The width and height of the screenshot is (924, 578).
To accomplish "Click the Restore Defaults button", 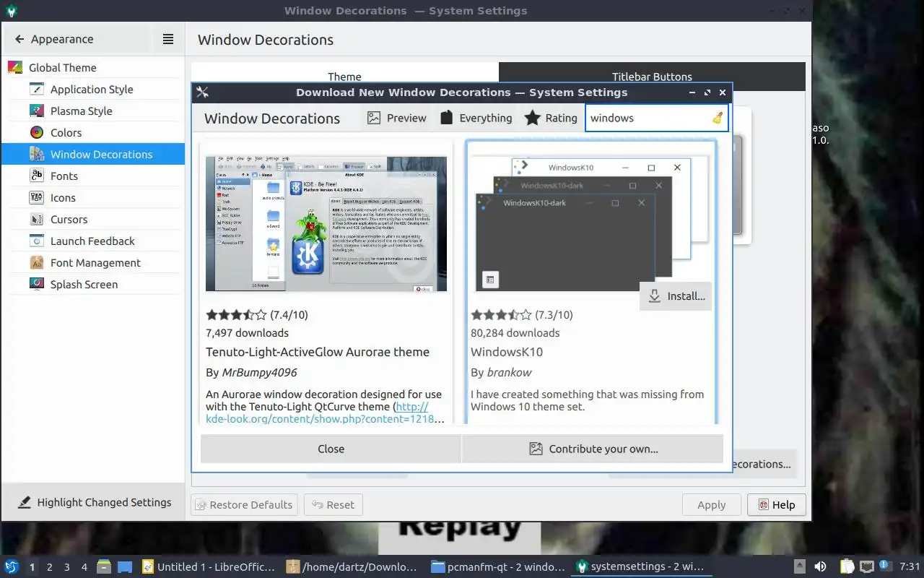I will point(244,505).
